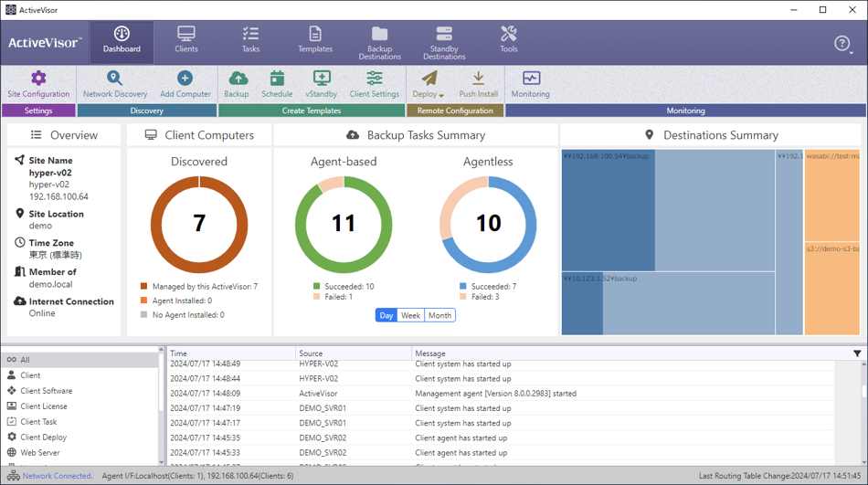Click the Last Routing Table Change status text
The height and width of the screenshot is (485, 868).
point(779,476)
